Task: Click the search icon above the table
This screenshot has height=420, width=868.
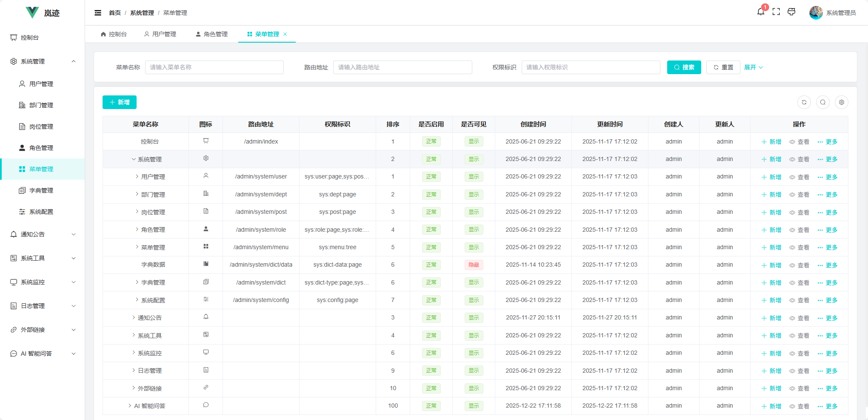Action: tap(823, 102)
